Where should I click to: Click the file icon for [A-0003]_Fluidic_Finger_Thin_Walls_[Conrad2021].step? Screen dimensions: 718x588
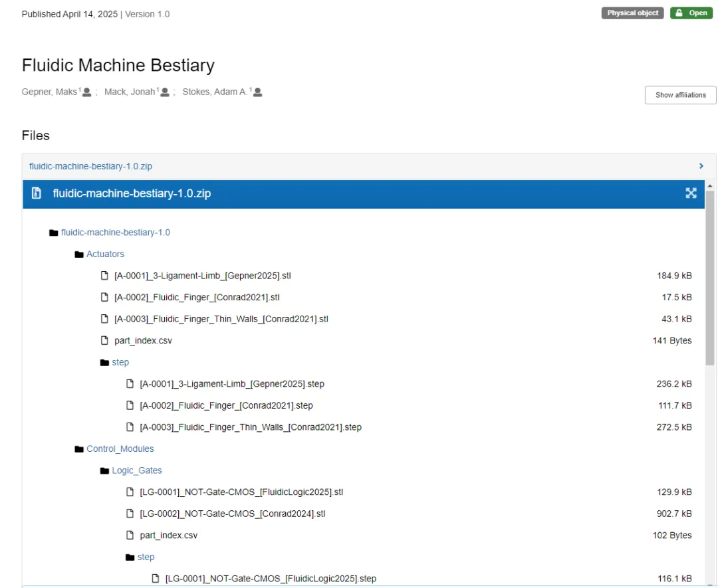click(x=130, y=427)
